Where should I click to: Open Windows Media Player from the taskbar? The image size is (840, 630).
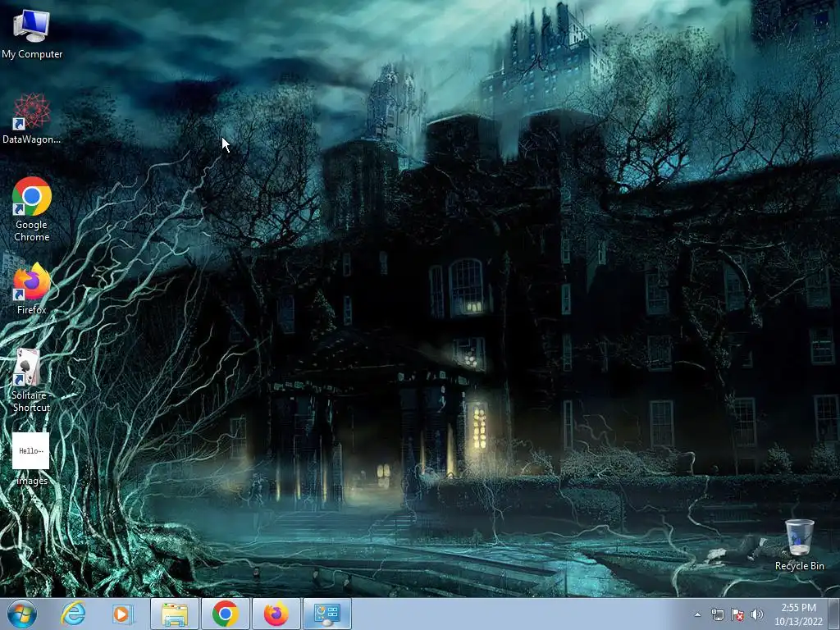point(122,614)
